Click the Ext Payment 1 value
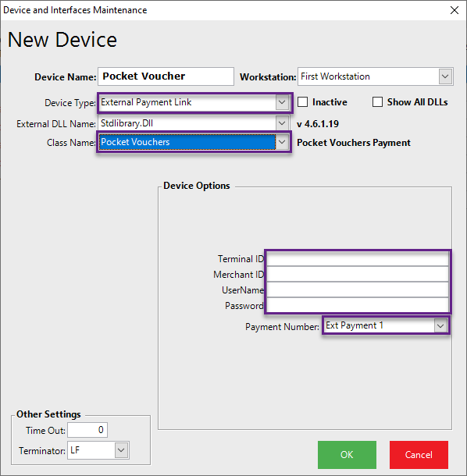The image size is (467, 476). pos(355,325)
